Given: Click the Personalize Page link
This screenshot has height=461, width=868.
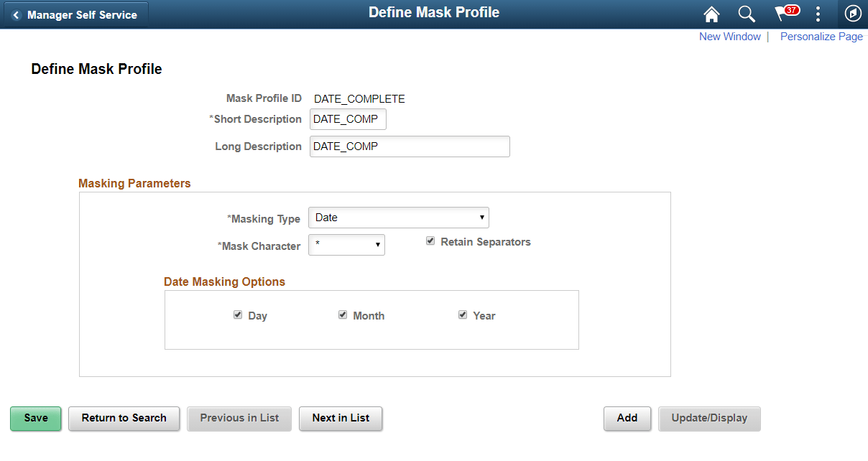Looking at the screenshot, I should coord(821,36).
